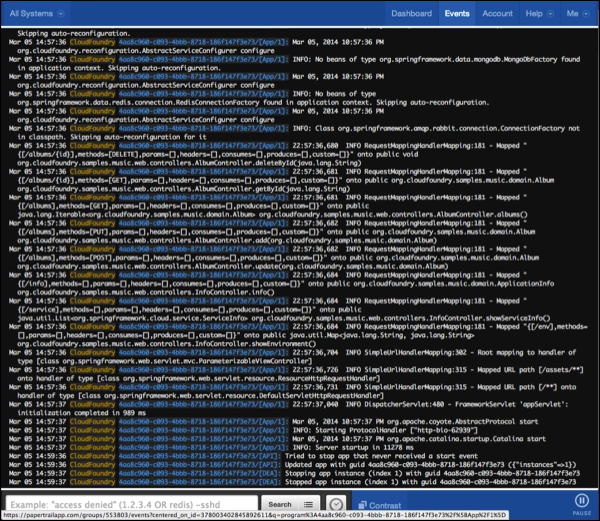The image size is (600, 521).
Task: Click CloudFoundry on 'Server startup in 11278 ms' row
Action: pos(92,448)
